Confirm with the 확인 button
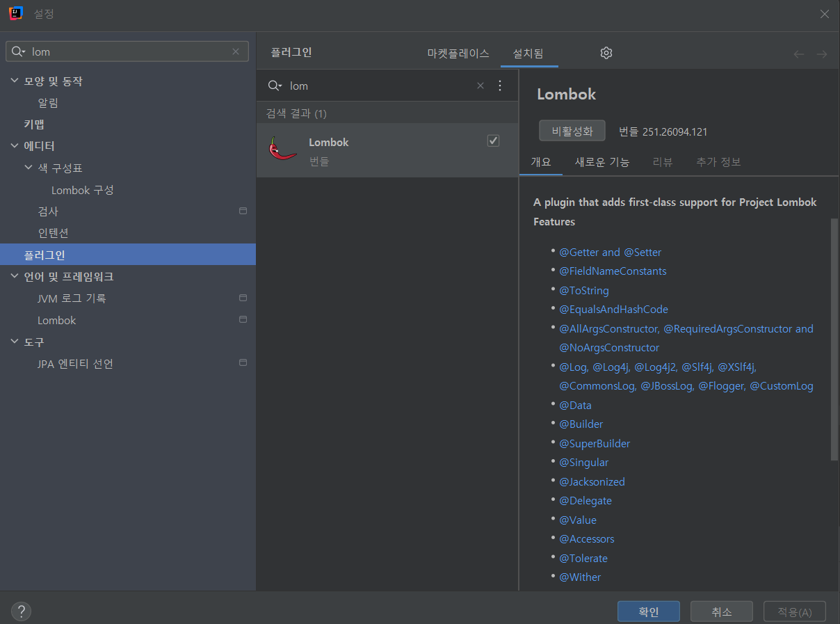840x624 pixels. pyautogui.click(x=649, y=611)
